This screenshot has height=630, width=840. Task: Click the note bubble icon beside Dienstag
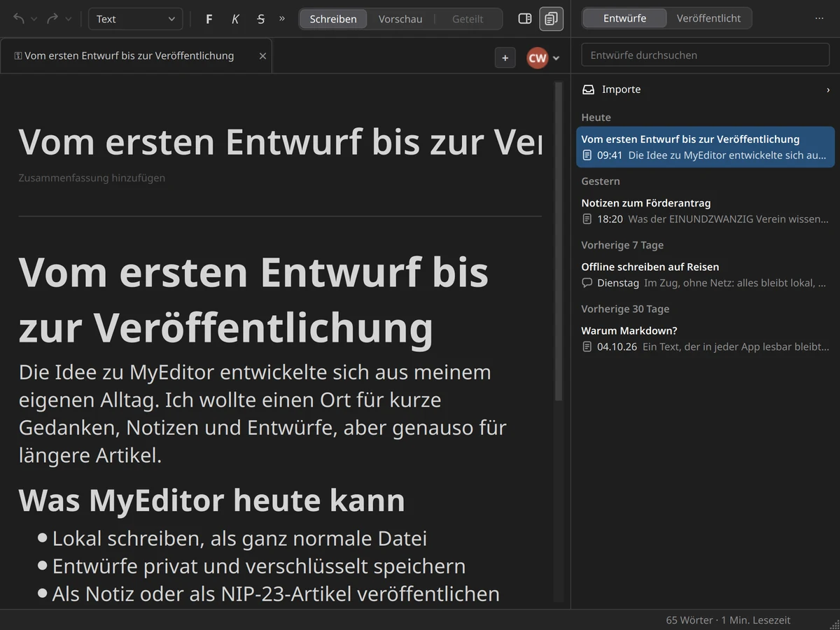pyautogui.click(x=587, y=283)
